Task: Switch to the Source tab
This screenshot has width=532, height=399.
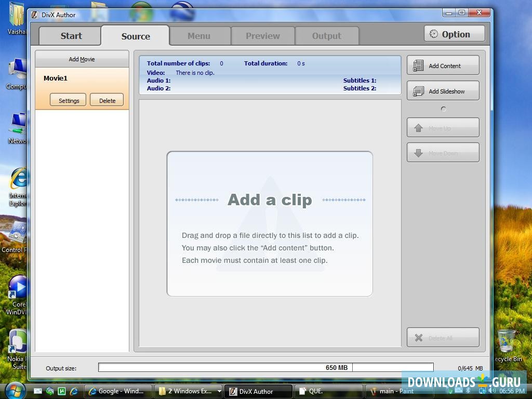Action: (x=136, y=36)
